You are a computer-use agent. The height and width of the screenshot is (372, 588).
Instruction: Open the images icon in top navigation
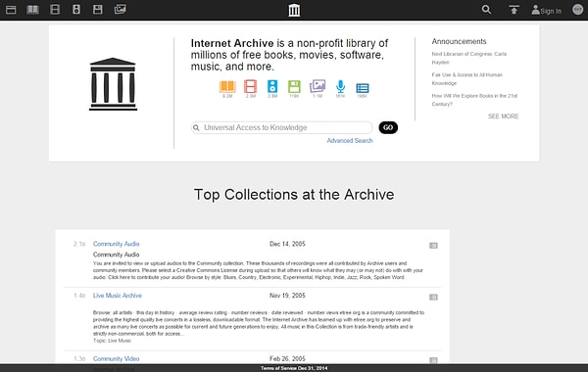(120, 9)
